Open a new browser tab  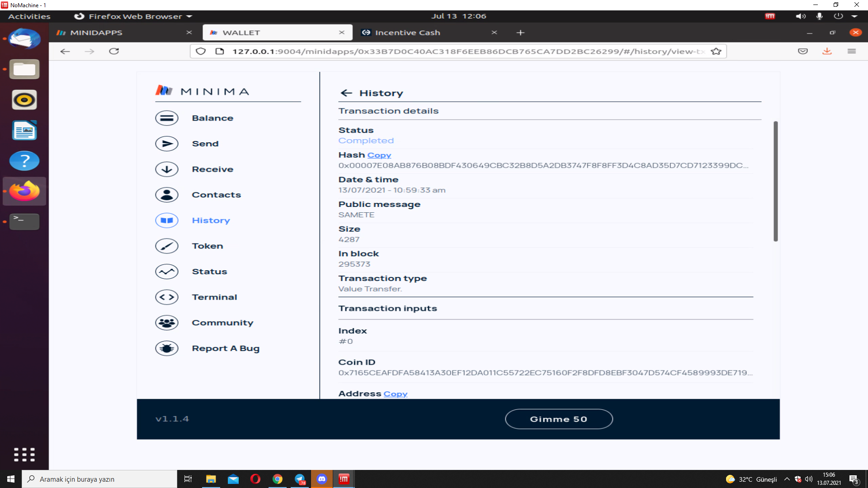[520, 33]
